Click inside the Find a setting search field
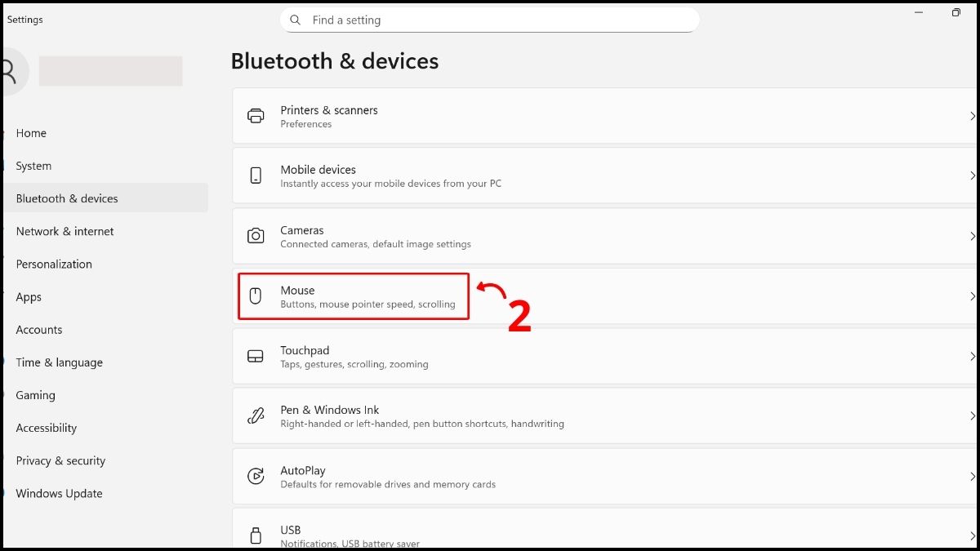The height and width of the screenshot is (551, 980). coord(490,20)
